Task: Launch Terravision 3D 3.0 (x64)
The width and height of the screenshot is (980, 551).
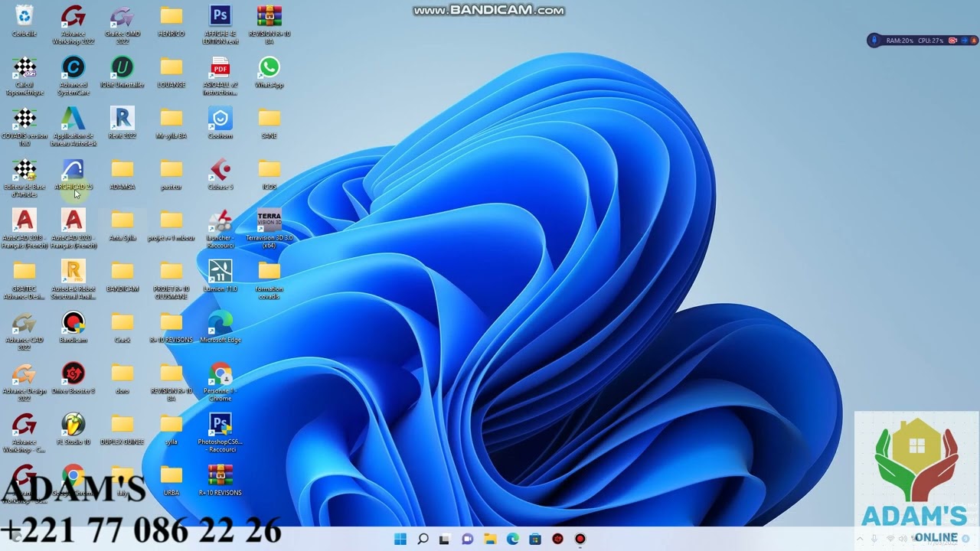Action: pos(269,230)
